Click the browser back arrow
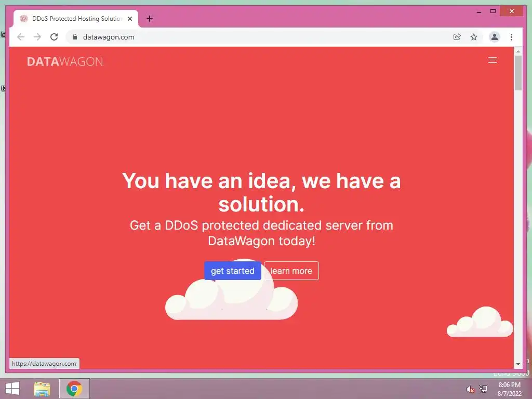This screenshot has height=399, width=532. click(21, 37)
